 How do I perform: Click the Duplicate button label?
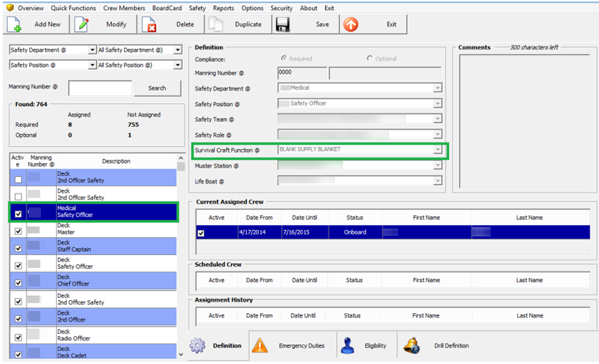pyautogui.click(x=248, y=24)
